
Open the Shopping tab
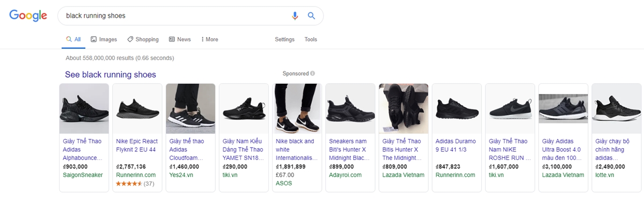point(143,39)
